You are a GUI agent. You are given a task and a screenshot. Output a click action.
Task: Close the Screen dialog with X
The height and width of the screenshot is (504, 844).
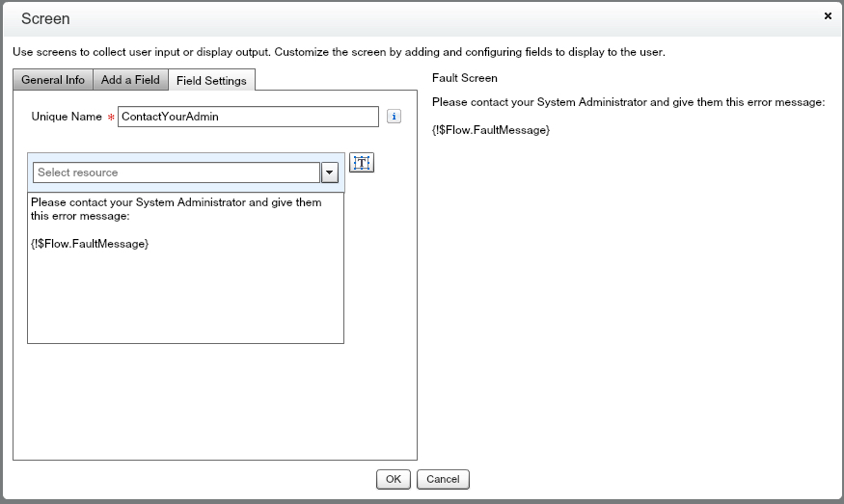[x=828, y=16]
